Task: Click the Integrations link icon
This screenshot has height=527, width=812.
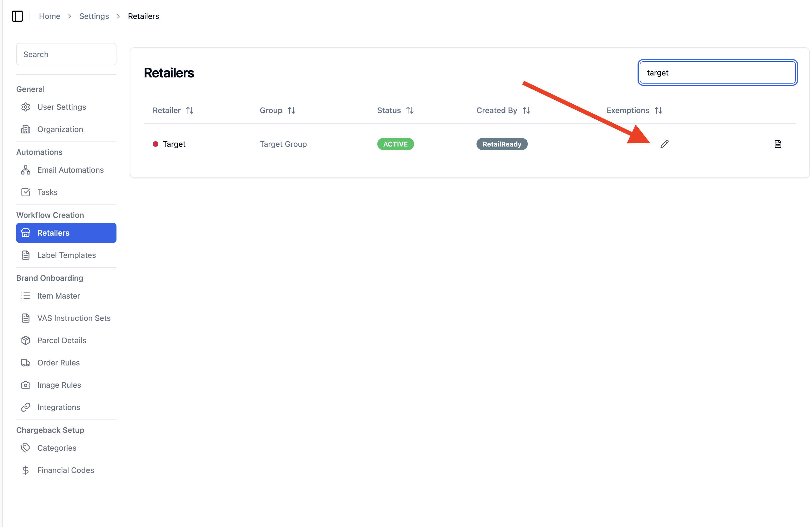Action: 26,407
